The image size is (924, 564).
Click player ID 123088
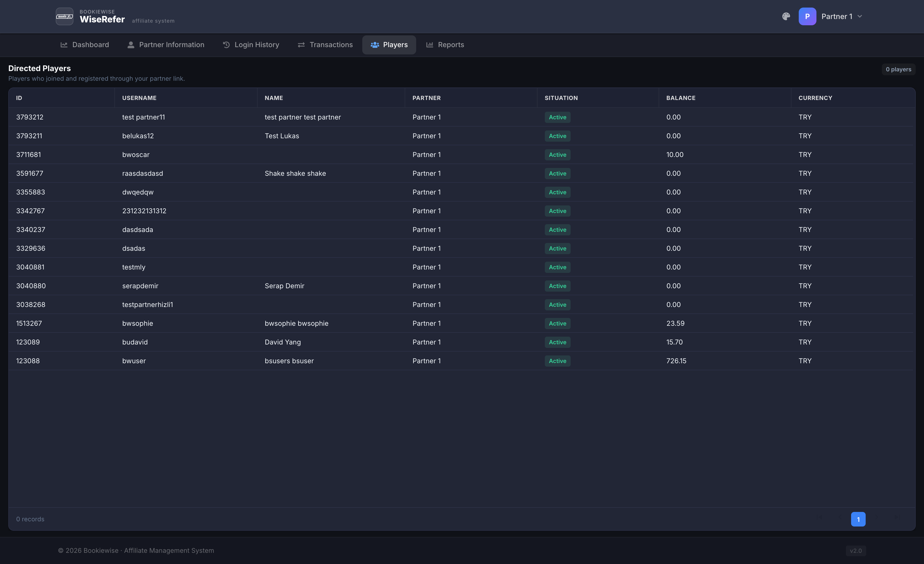click(28, 361)
